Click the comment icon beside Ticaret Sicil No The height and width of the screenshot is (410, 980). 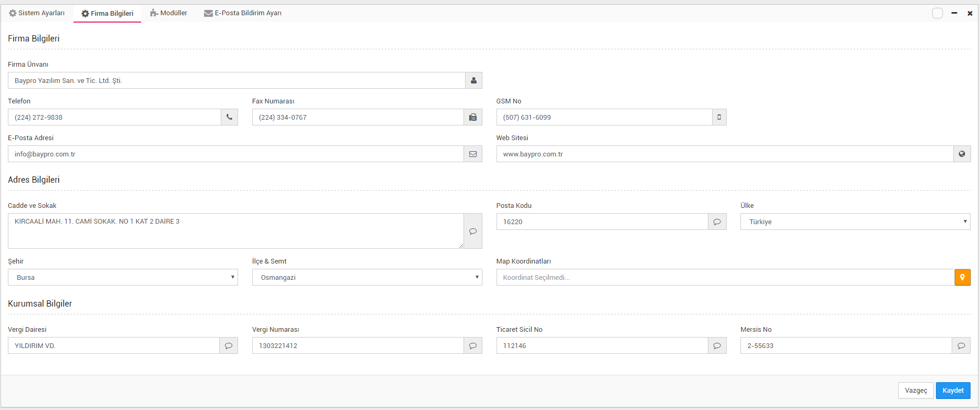pos(717,345)
